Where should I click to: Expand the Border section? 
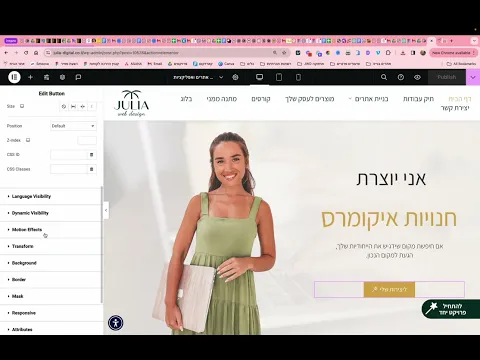coord(50,280)
